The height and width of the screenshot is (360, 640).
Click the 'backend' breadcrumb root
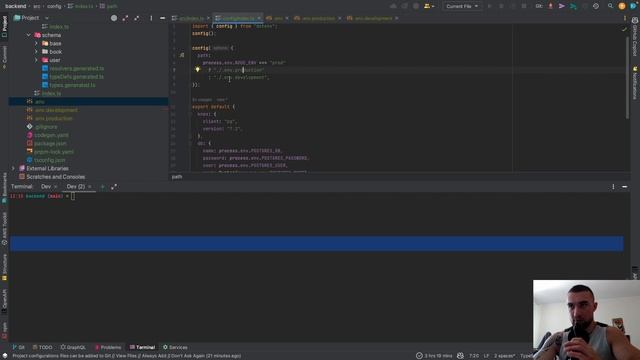[x=16, y=6]
